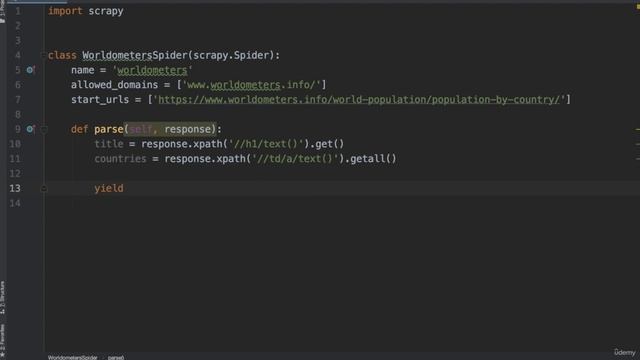
Task: Click the '.getall()' call
Action: pyautogui.click(x=371, y=159)
